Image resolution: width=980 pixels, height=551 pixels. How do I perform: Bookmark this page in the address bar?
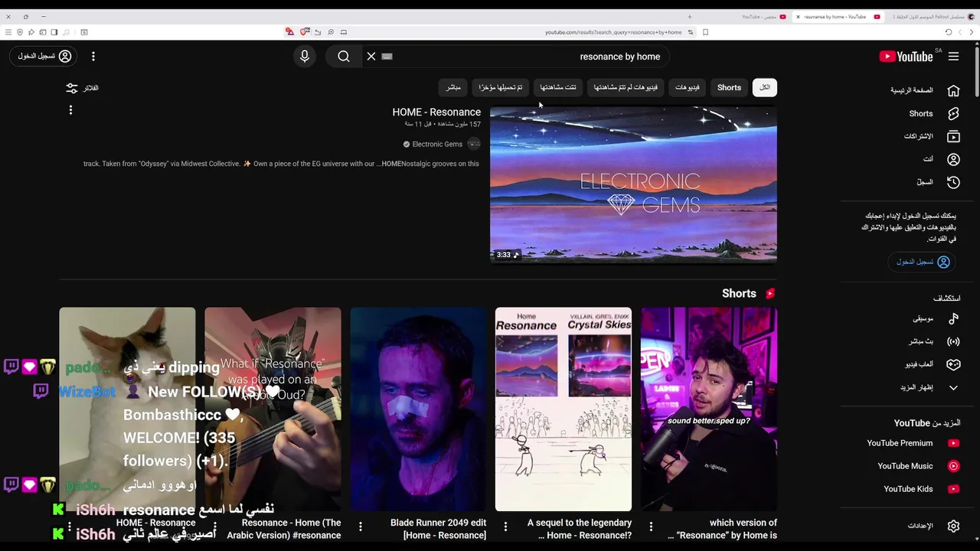tap(705, 32)
